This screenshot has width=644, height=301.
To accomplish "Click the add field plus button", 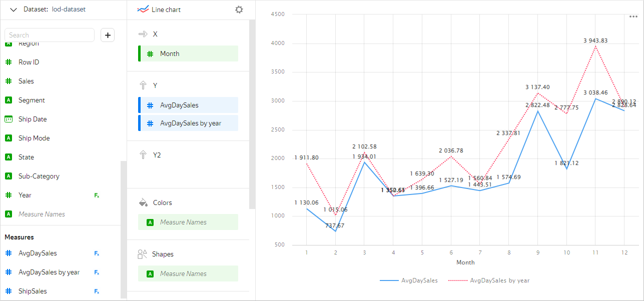I will click(x=108, y=35).
